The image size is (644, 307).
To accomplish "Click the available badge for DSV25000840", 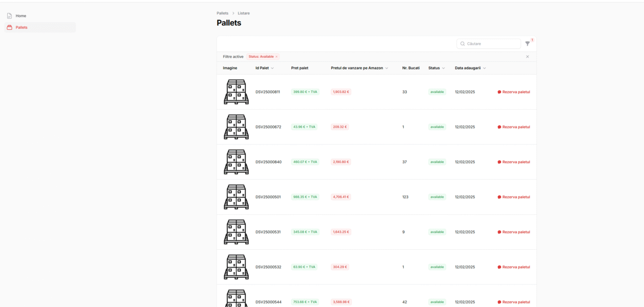I will [x=437, y=162].
